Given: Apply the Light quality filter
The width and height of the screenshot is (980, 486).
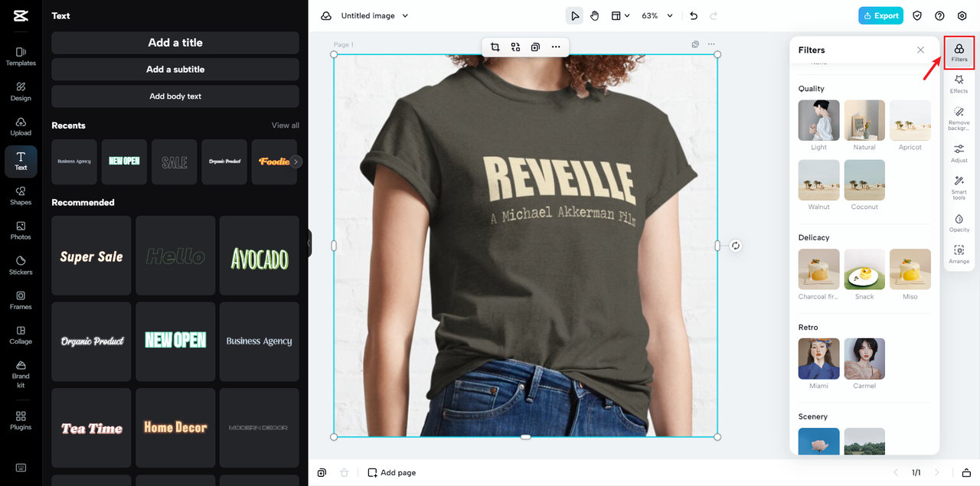Looking at the screenshot, I should tap(818, 120).
